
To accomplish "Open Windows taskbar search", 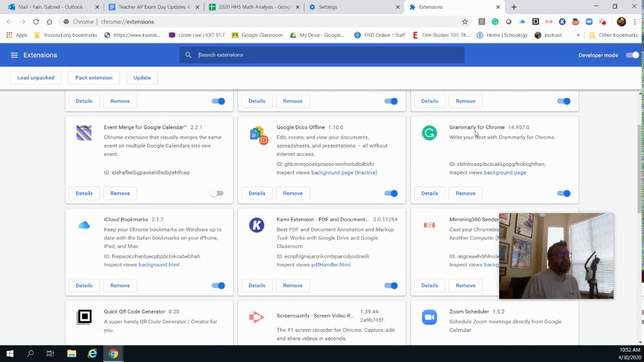I will click(30, 353).
